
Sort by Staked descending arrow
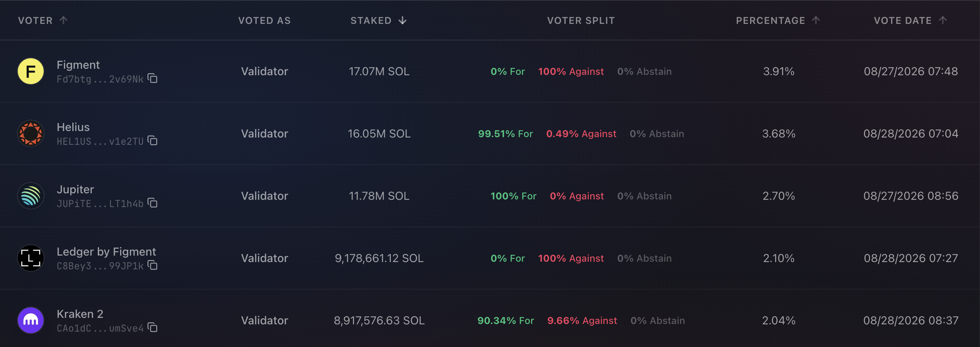click(403, 21)
